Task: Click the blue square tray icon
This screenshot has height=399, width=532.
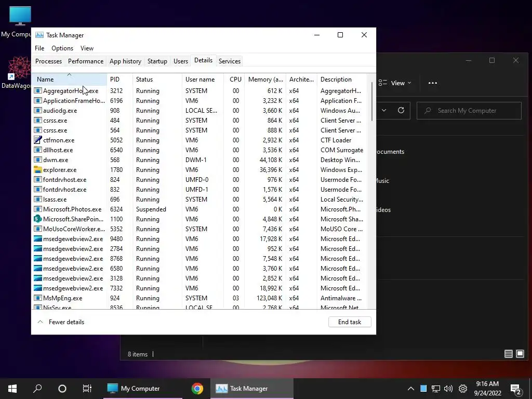Action: 423,389
